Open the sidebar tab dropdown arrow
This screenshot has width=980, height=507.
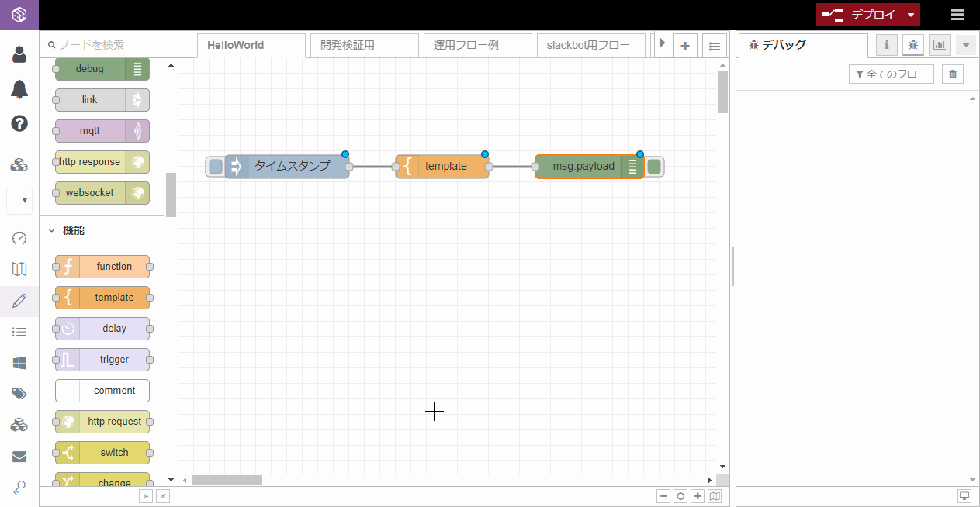point(966,45)
